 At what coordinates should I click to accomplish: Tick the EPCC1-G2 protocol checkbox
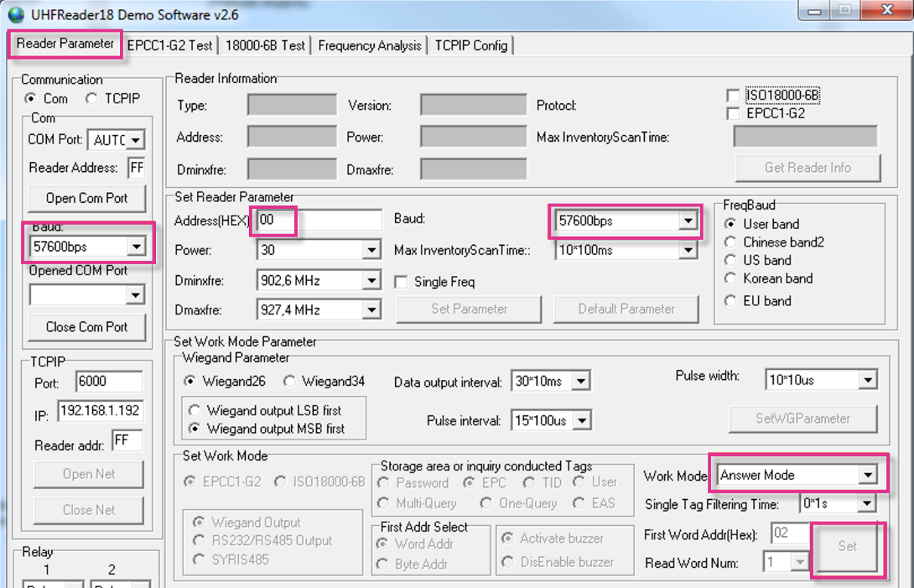[732, 113]
